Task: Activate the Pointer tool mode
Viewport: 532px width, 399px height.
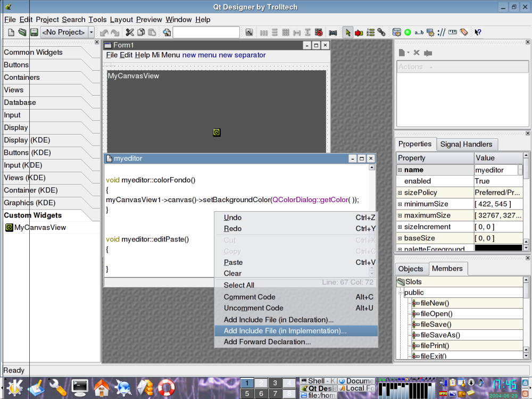Action: coord(348,32)
